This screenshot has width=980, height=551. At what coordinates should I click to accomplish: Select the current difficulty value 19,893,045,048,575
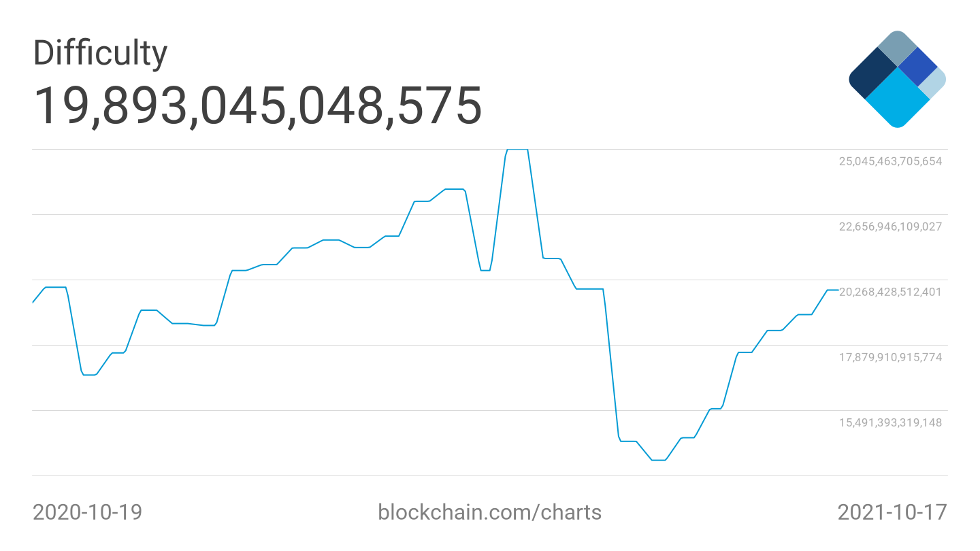(x=257, y=106)
